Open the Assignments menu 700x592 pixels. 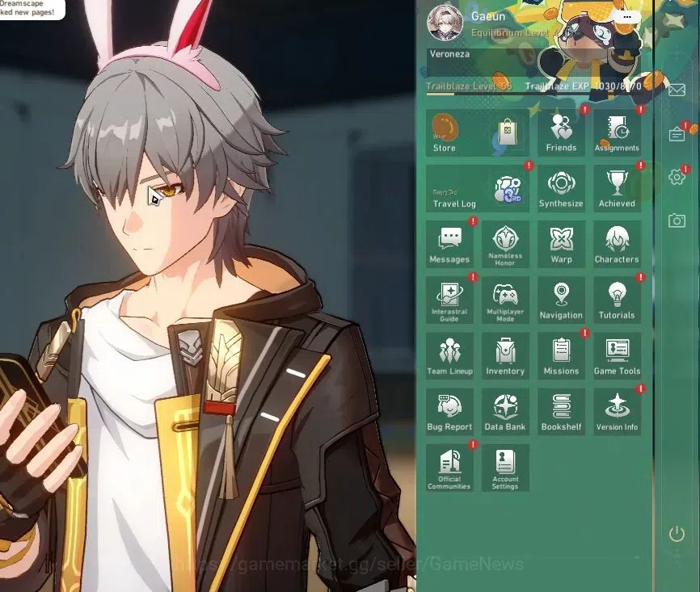click(x=617, y=132)
